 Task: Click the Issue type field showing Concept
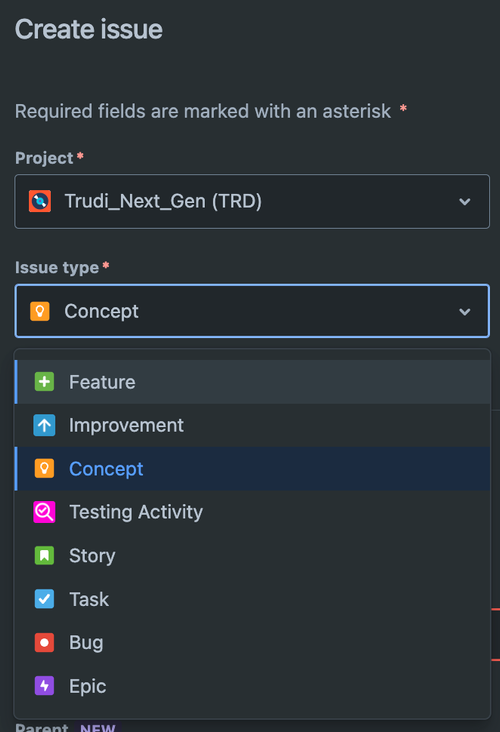(x=252, y=311)
